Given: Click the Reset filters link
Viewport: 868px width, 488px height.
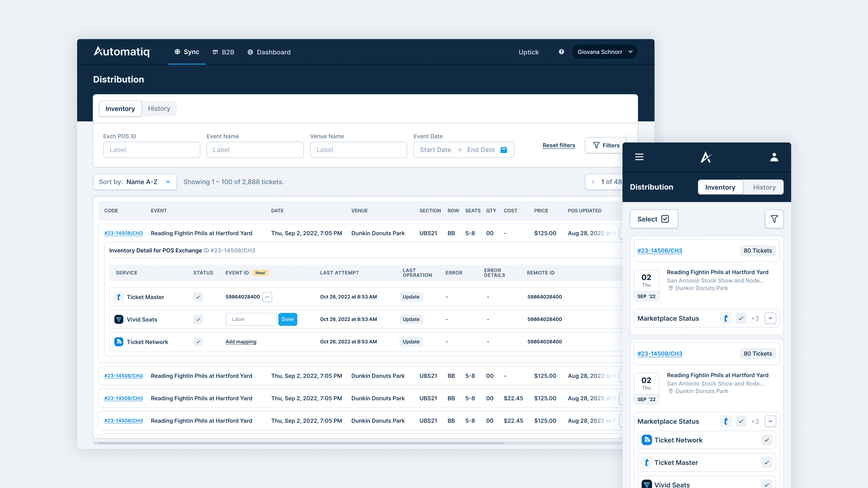Looking at the screenshot, I should (x=559, y=145).
